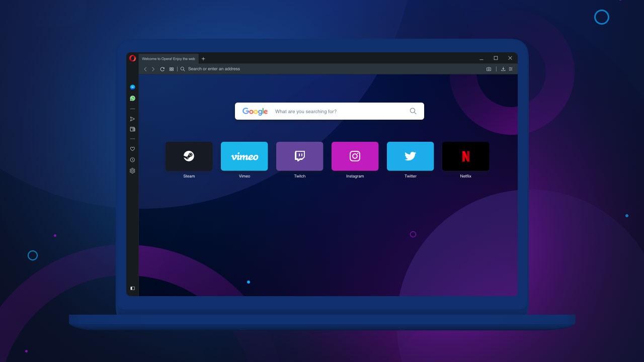Toggle the sidebar panel button
Screen dimensions: 644x362
coord(132,289)
